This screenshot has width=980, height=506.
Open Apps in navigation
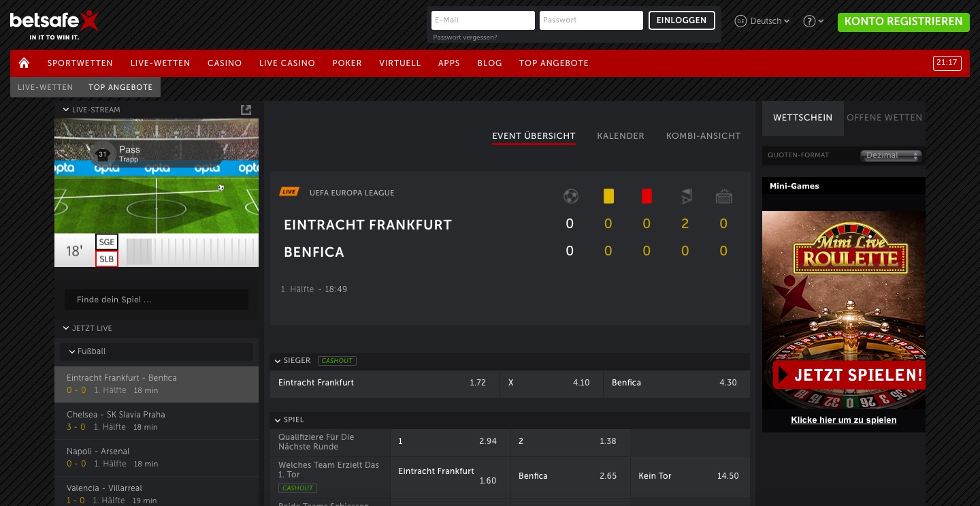[x=449, y=63]
